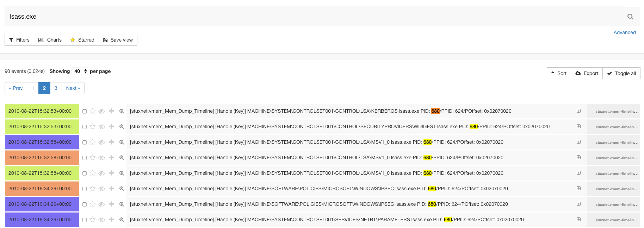Viewport: 644px width, 228px height.
Task: Expand details of the KERBEROS event row
Action: pos(578,111)
